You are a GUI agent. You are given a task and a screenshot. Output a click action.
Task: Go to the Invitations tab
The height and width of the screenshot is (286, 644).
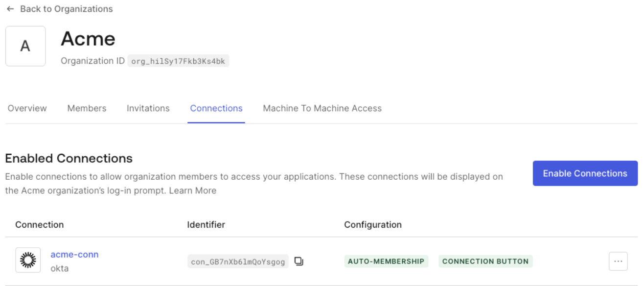coord(148,108)
